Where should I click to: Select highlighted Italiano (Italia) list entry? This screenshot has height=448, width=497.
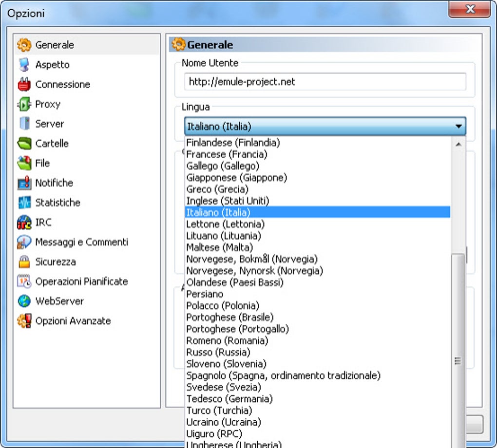[x=318, y=212]
